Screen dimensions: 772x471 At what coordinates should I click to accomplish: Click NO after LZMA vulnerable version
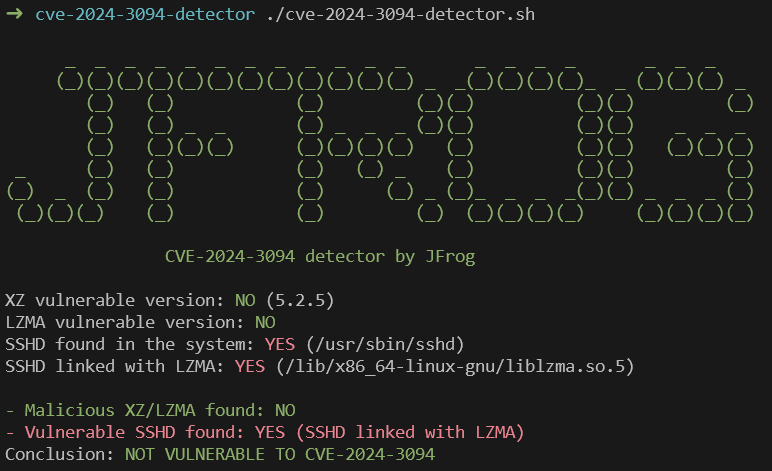(x=265, y=322)
